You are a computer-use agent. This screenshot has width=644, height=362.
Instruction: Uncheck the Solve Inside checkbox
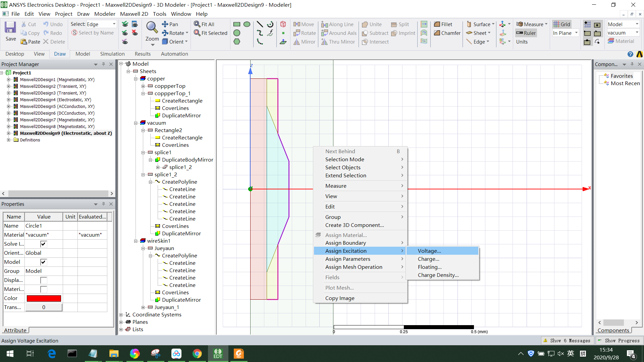point(43,244)
